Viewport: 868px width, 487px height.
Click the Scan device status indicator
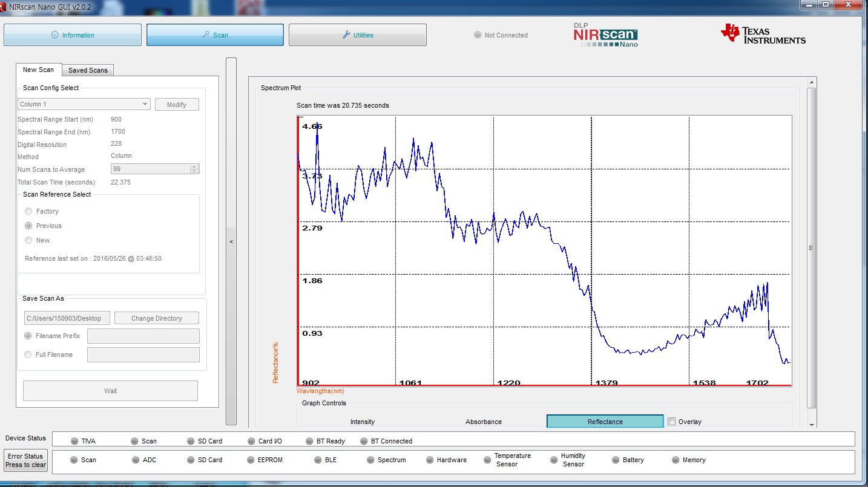(135, 441)
